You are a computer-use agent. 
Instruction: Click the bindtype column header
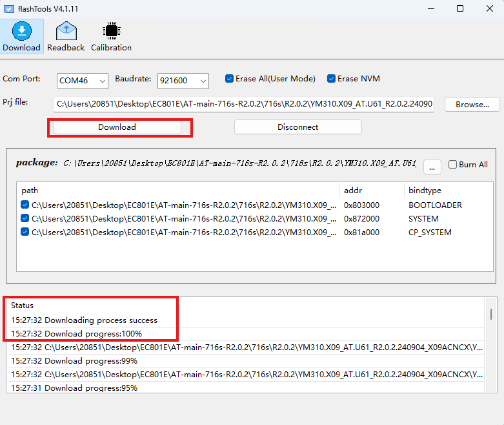click(424, 191)
